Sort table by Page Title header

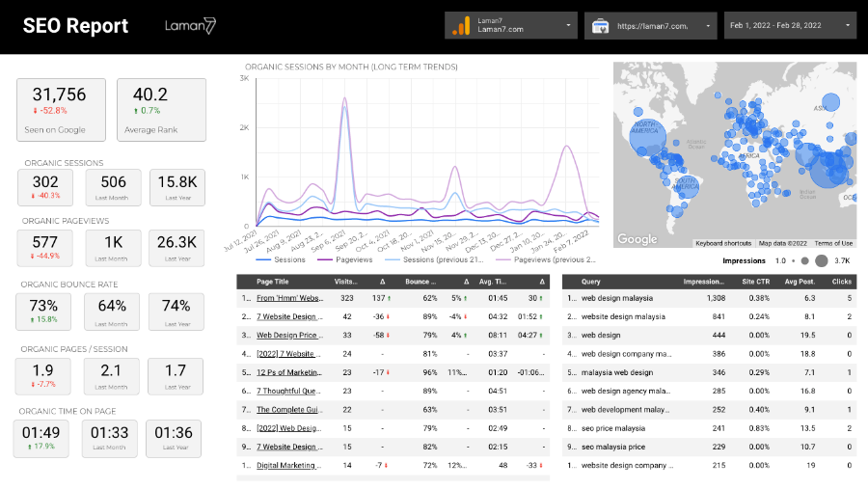tap(272, 282)
